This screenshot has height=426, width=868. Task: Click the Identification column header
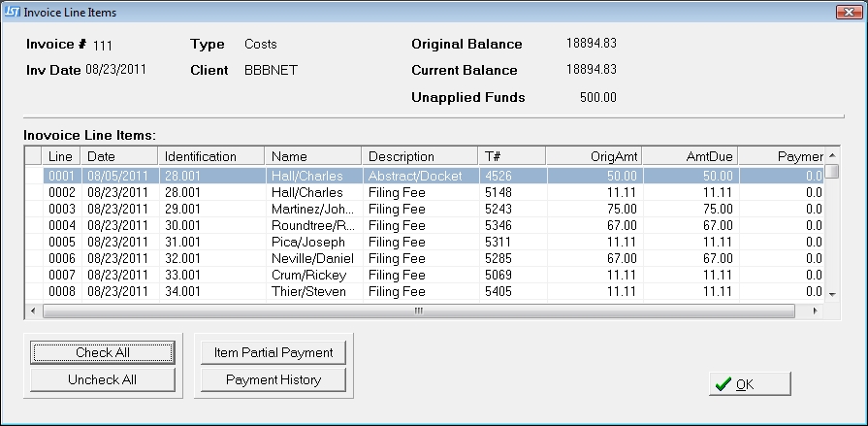[210, 156]
